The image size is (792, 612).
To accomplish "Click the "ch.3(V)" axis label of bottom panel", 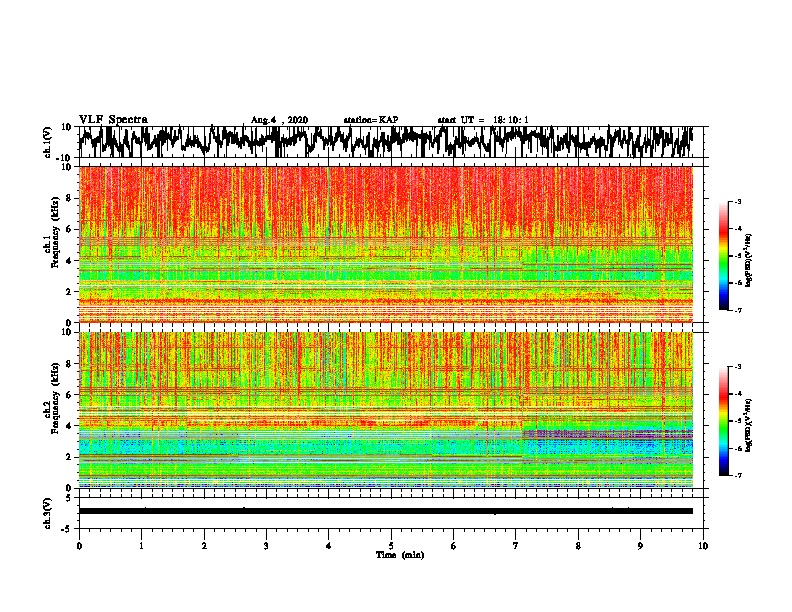I will pos(48,513).
